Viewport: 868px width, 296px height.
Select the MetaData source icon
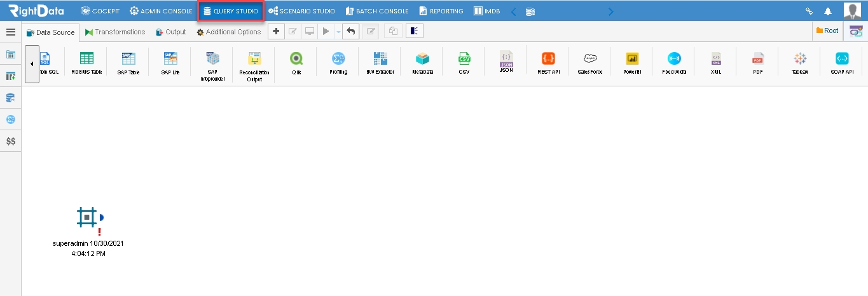(x=422, y=63)
